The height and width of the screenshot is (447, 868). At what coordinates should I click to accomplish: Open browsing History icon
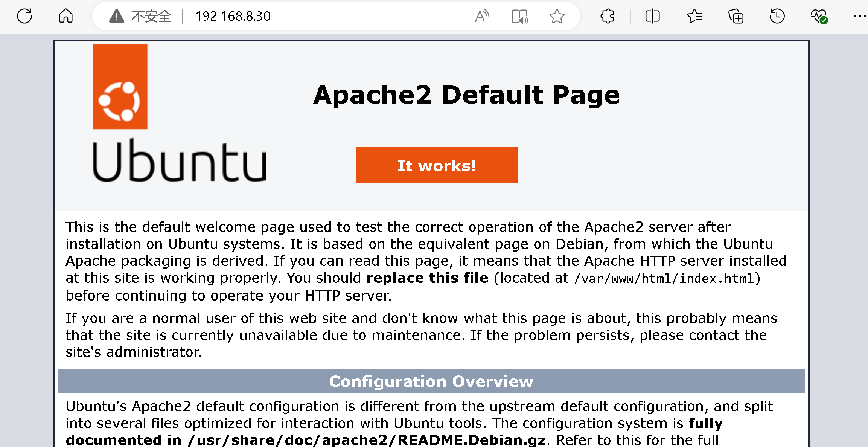tap(777, 16)
